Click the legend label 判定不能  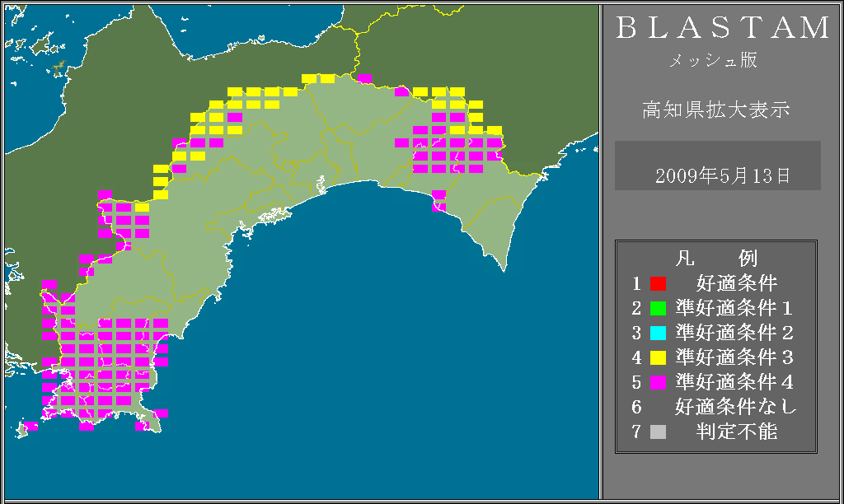click(x=737, y=432)
